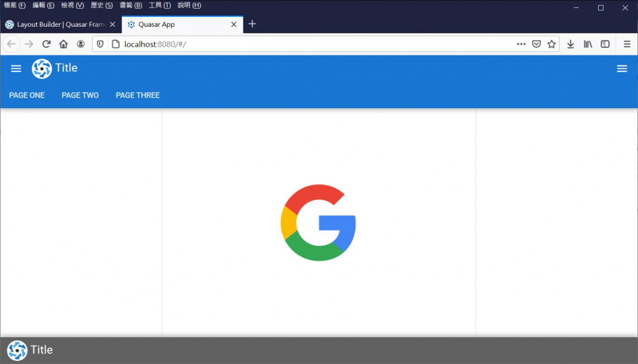Open the Firefox application menu
This screenshot has height=364, width=638.
coord(627,44)
